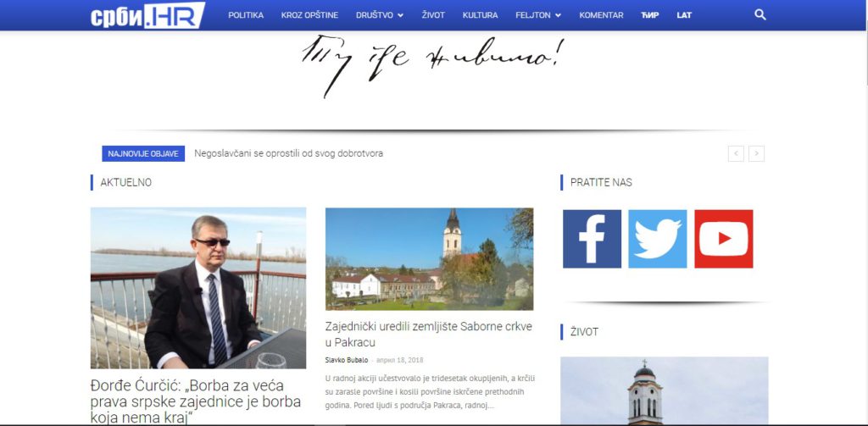Show next news ticker item
Viewport: 868px width, 426px height.
point(756,153)
